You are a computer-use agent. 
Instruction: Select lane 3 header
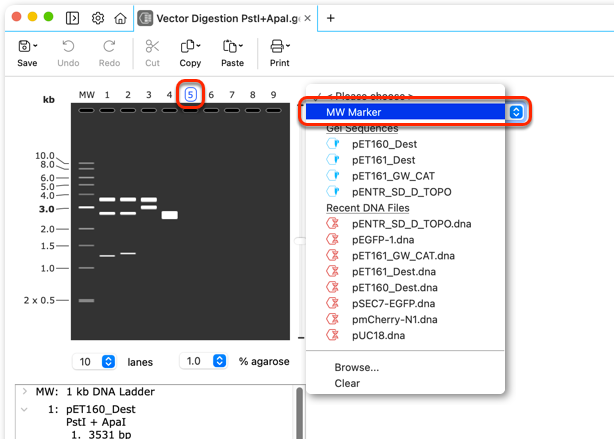click(x=148, y=95)
